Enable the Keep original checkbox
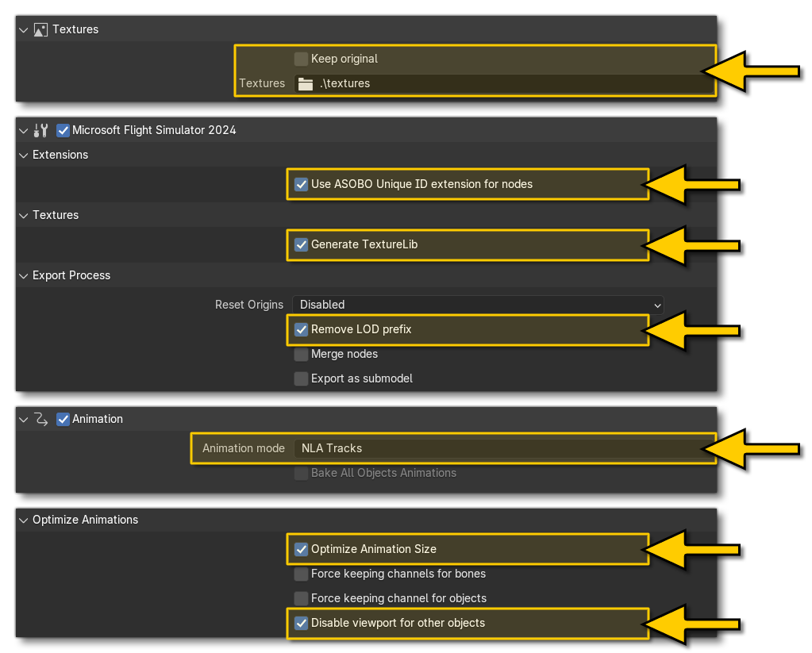The image size is (812, 653). click(x=301, y=58)
